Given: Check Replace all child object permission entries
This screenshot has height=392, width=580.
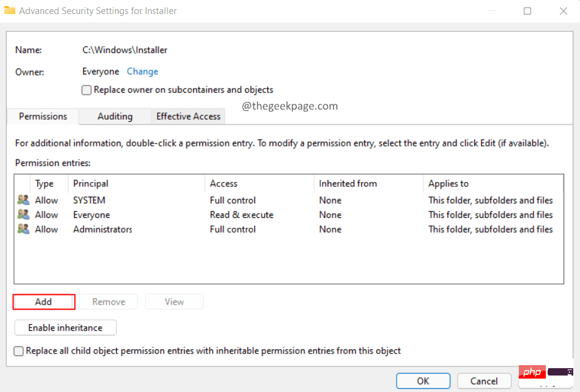Looking at the screenshot, I should click(x=19, y=351).
